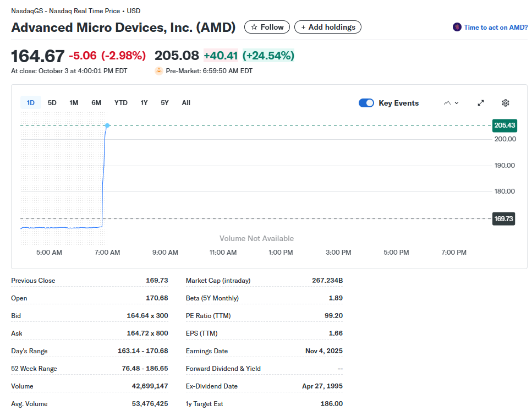Open chart settings gear icon
The width and height of the screenshot is (532, 416).
coord(505,103)
